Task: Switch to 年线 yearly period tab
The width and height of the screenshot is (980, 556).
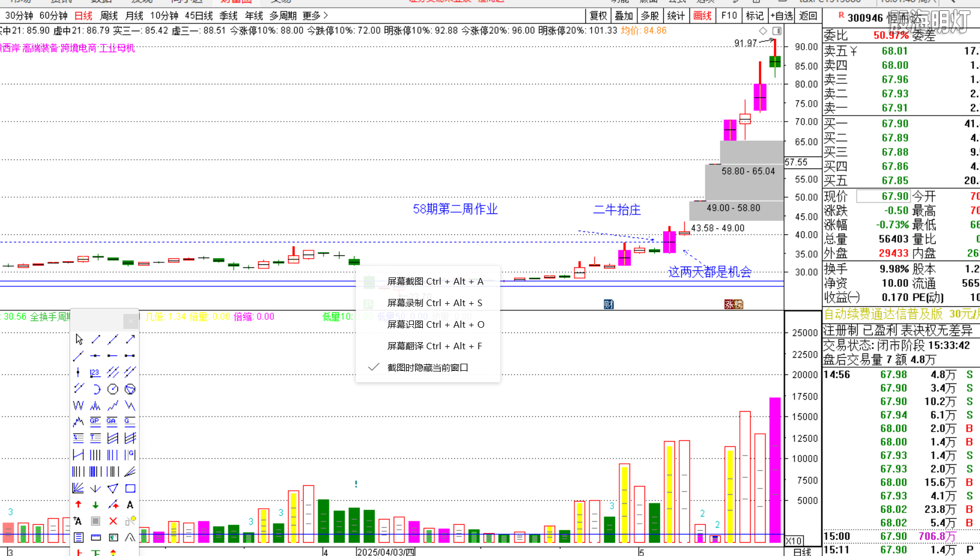Action: coord(254,16)
